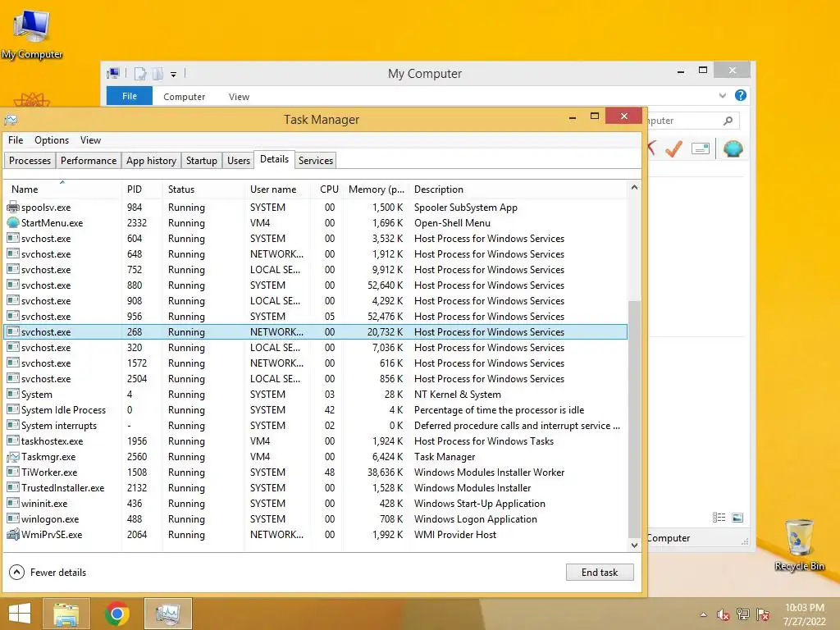Viewport: 840px width, 630px height.
Task: Sort by the Memory column header
Action: (x=376, y=189)
